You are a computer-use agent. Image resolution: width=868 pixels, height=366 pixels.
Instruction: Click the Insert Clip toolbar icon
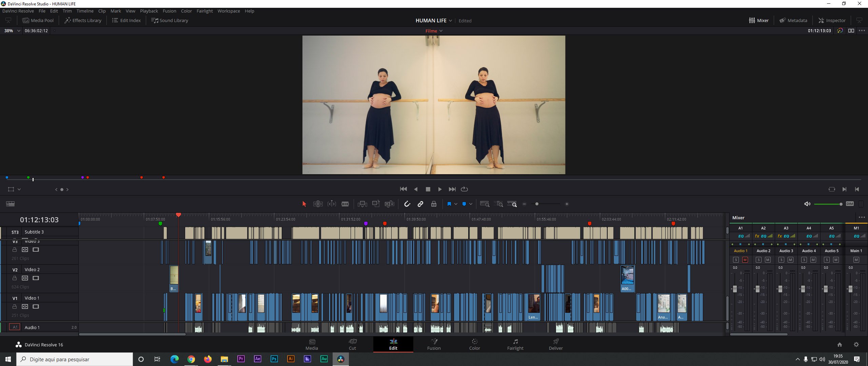(362, 204)
